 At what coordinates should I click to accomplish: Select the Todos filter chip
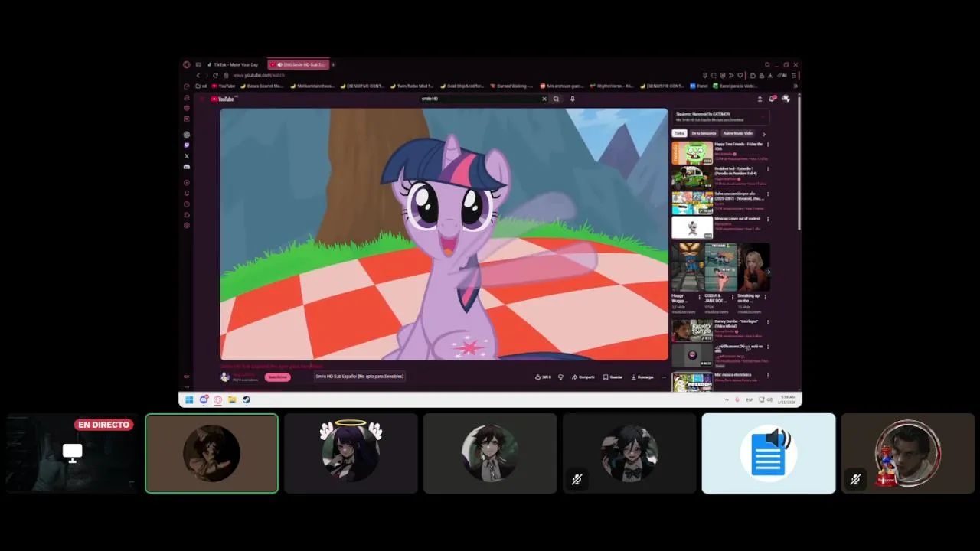pyautogui.click(x=679, y=133)
